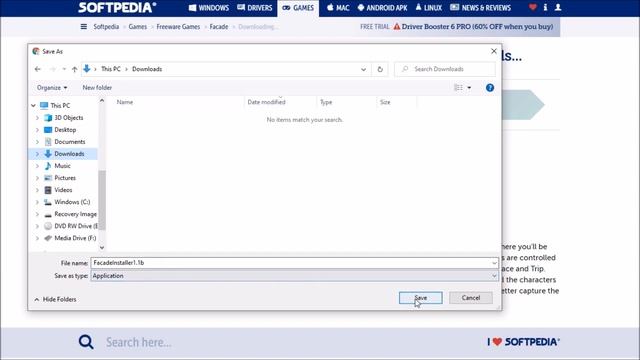Open the Mac tab on Softpedia

pos(338,8)
